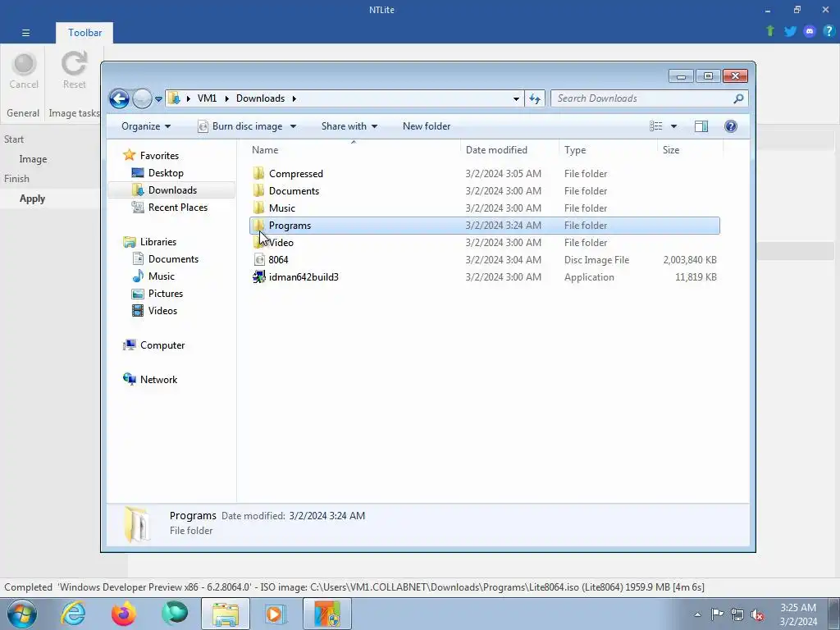Open Explorer help icon
The width and height of the screenshot is (840, 630).
pos(731,126)
